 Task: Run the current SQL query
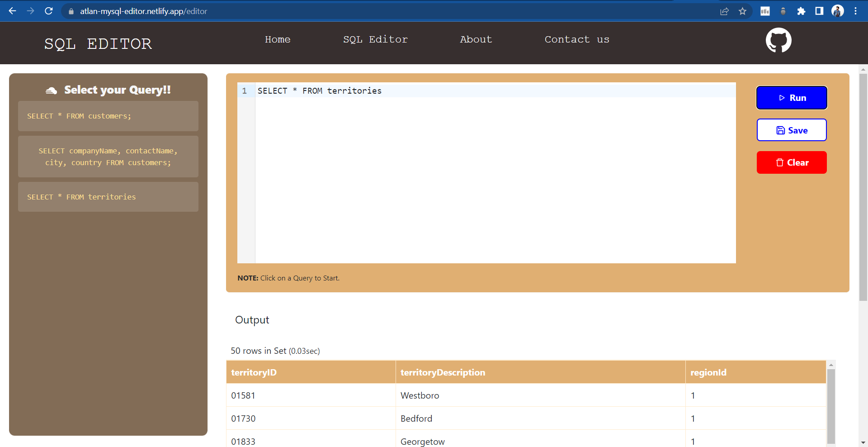pyautogui.click(x=792, y=98)
